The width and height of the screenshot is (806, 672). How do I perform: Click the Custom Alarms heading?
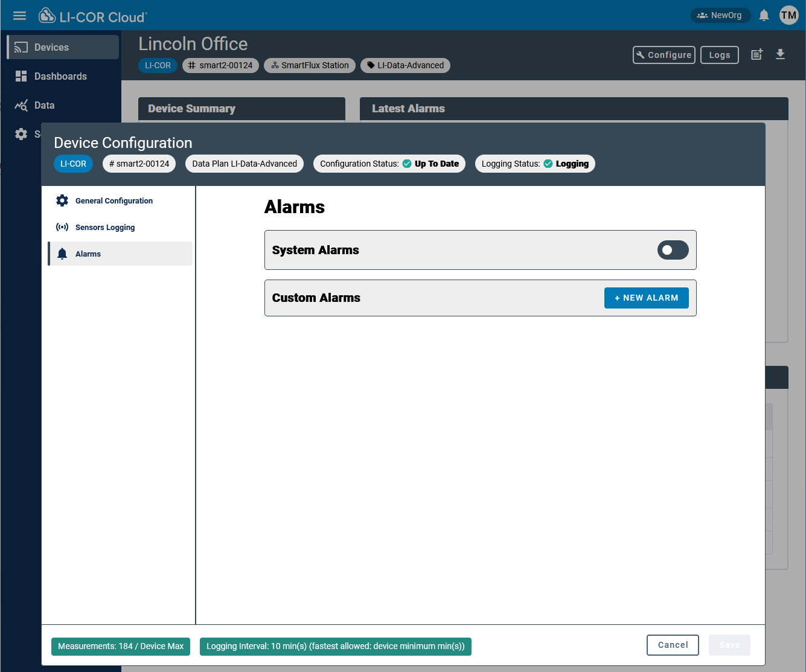(316, 298)
